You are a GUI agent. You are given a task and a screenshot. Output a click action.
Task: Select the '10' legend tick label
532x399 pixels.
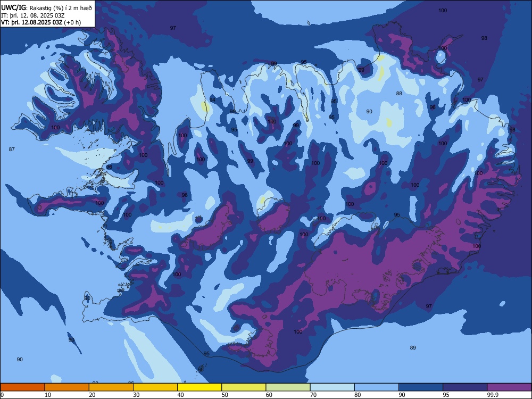click(x=48, y=395)
